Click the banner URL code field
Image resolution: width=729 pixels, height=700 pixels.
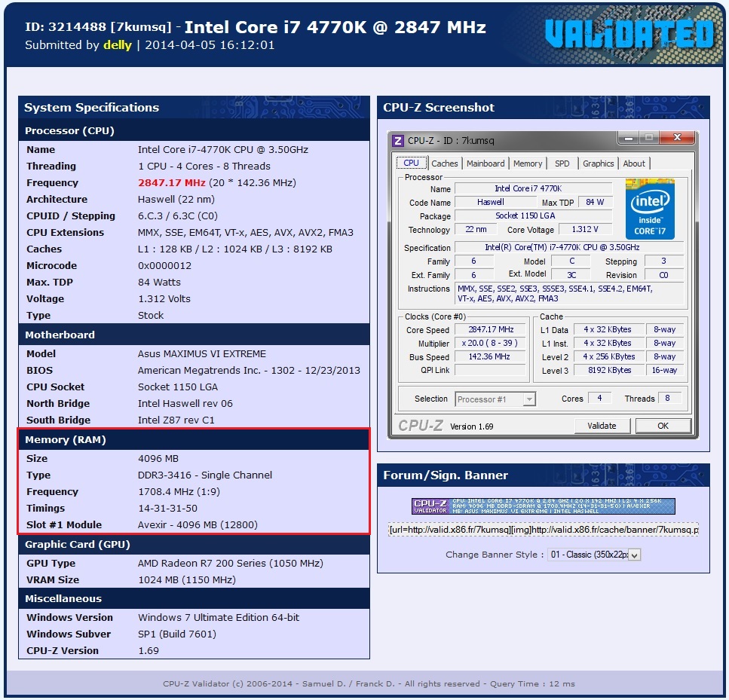(544, 530)
